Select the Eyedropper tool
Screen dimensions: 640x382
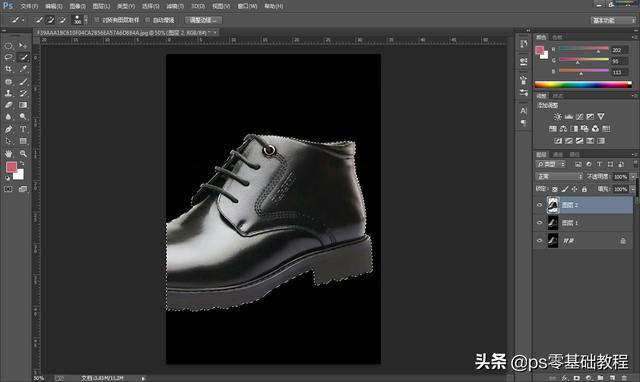pos(23,69)
